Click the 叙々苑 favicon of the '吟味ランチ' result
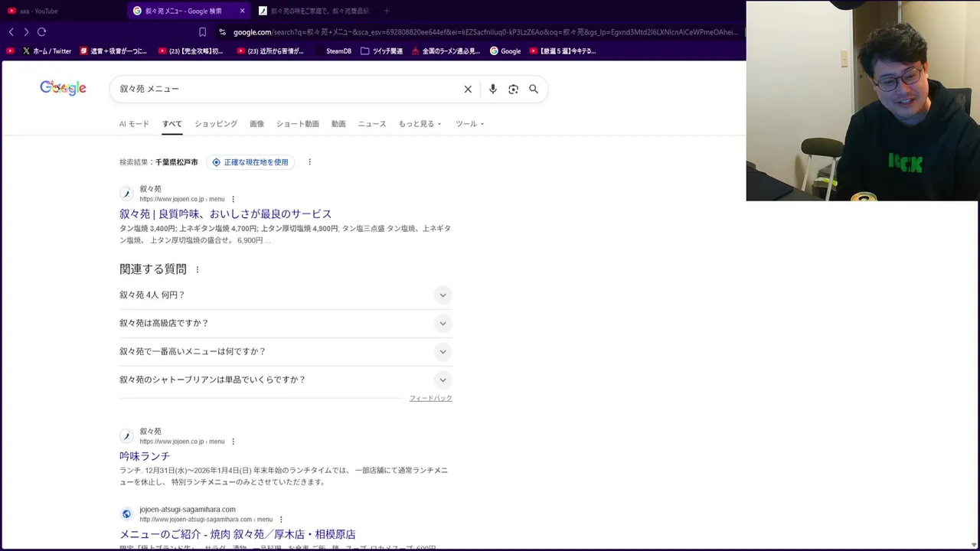The image size is (980, 551). click(x=126, y=436)
